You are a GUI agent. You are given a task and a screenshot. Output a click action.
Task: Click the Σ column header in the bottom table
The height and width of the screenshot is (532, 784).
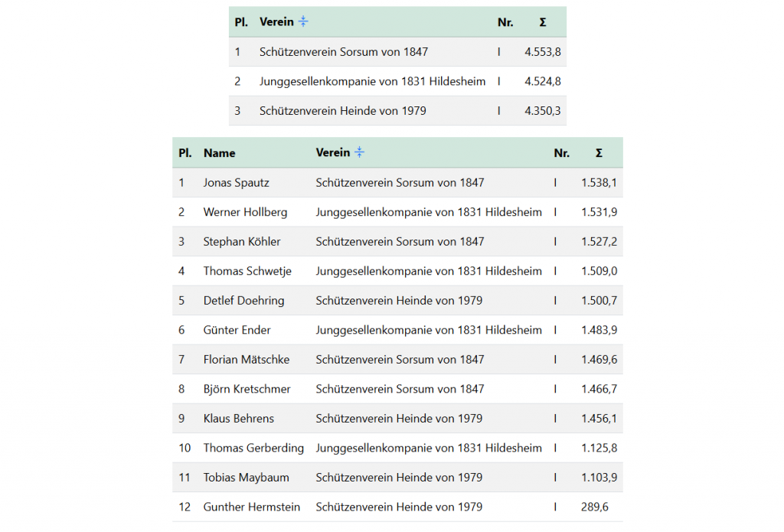pos(599,152)
